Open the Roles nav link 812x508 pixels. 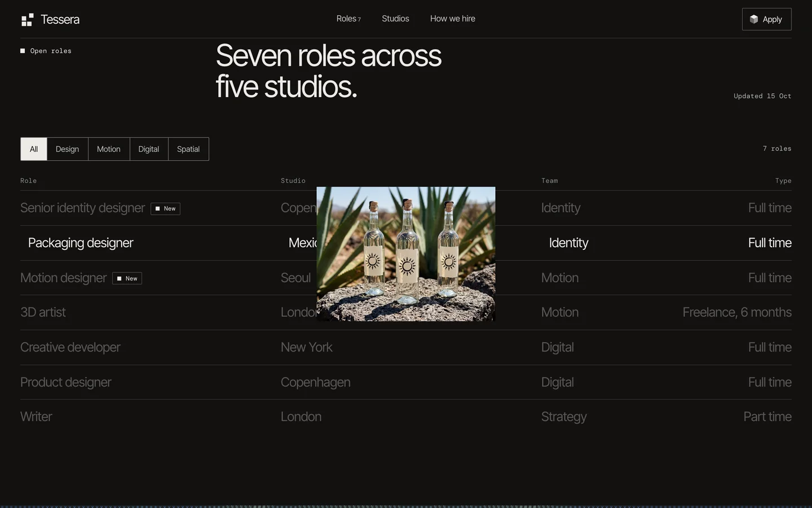coord(348,19)
